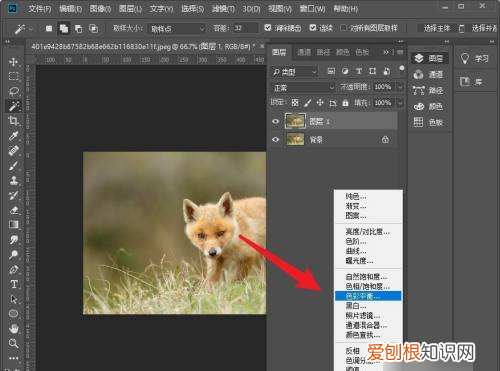Open the 滤镜(T) menu
500x371 pixels.
(x=223, y=9)
